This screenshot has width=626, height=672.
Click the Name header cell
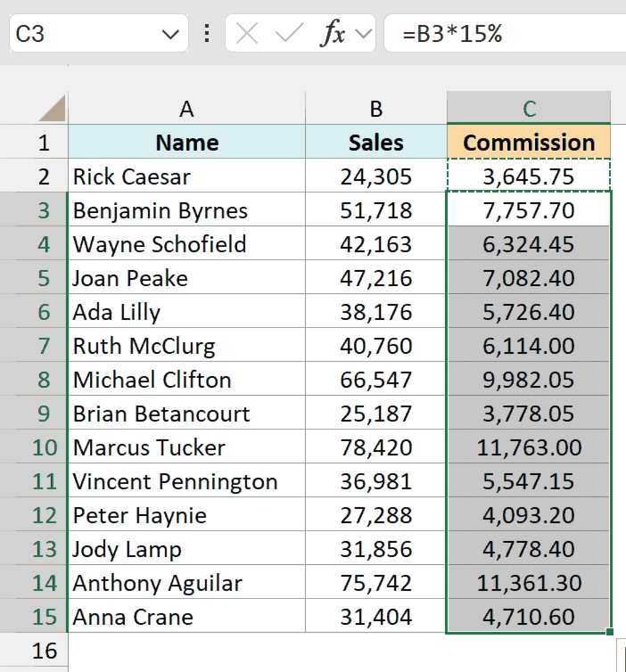[x=186, y=143]
